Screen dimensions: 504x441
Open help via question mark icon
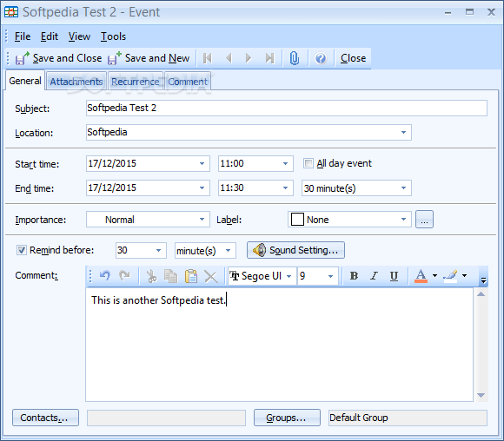pos(321,58)
